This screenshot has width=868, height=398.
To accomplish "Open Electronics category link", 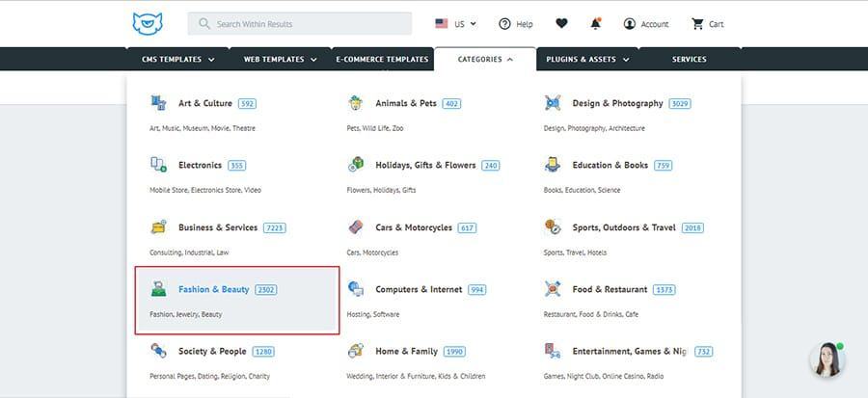I will [x=200, y=166].
